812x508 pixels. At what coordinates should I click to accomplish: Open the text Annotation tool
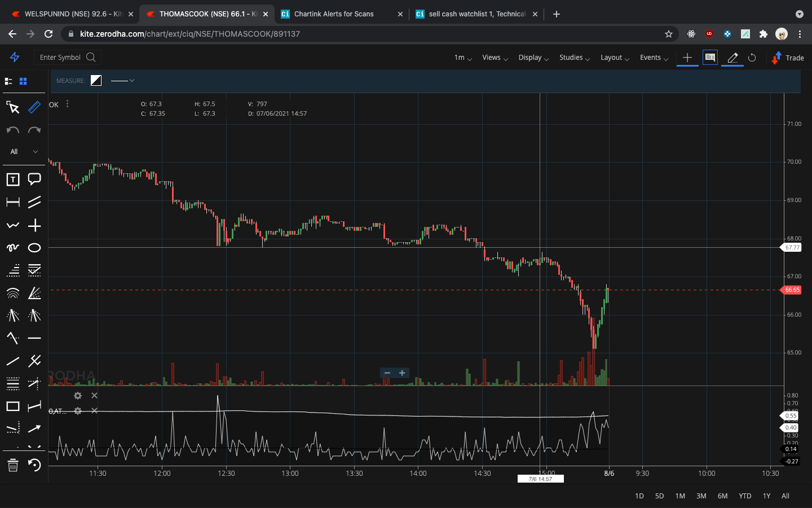point(12,179)
